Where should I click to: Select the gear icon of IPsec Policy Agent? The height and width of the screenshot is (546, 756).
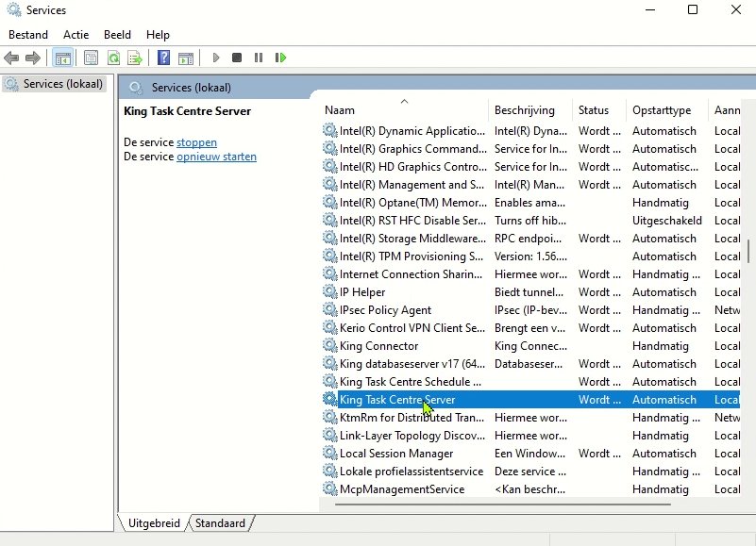coord(329,309)
